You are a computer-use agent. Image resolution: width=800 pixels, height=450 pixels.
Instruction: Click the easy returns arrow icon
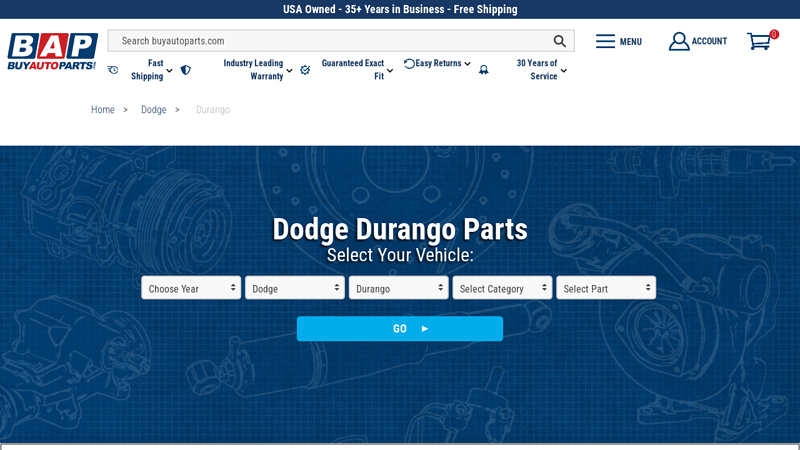tap(409, 64)
